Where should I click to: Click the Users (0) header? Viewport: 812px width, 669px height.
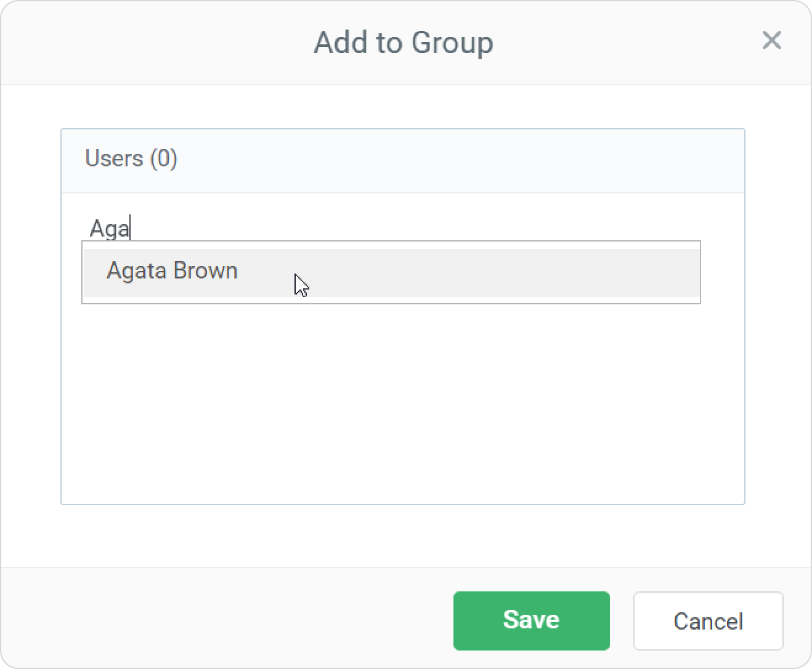tap(131, 159)
